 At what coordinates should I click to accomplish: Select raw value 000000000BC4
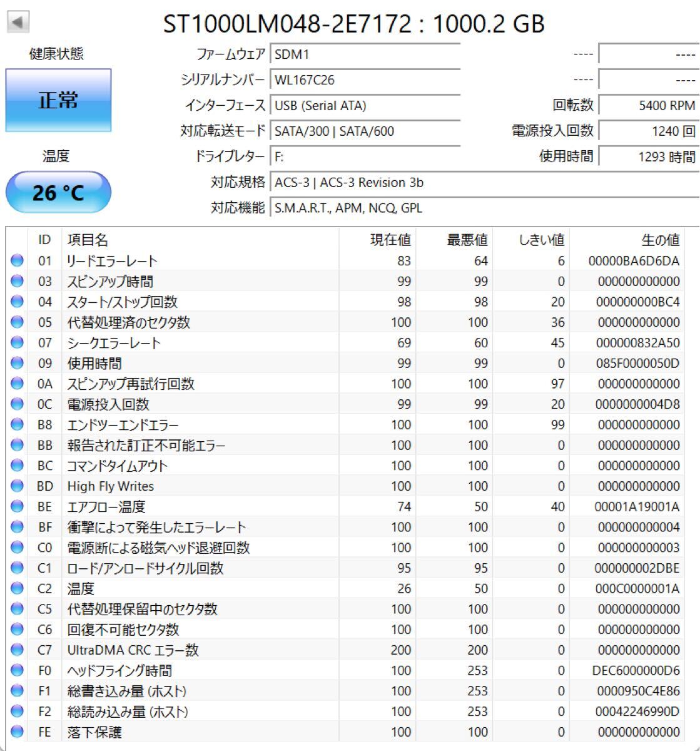pos(637,302)
